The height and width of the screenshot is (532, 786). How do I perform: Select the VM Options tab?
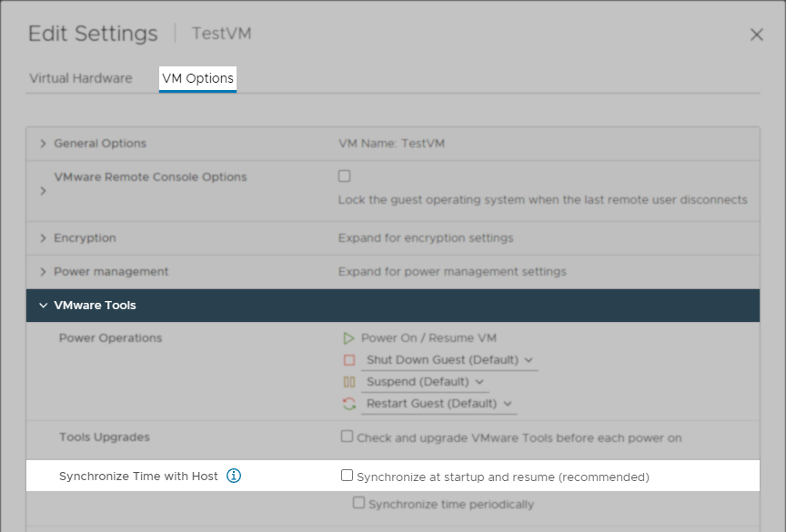(196, 78)
